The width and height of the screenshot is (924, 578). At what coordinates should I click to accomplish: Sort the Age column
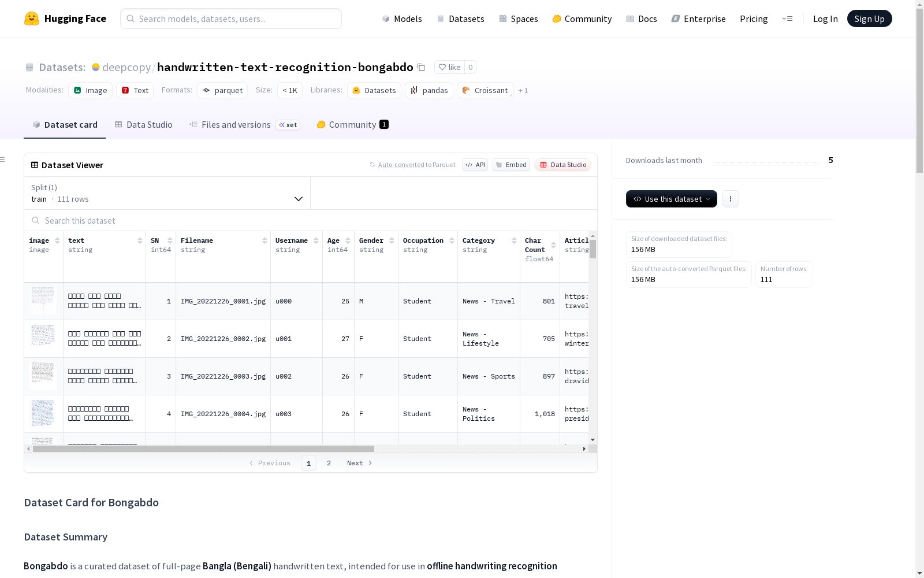(x=348, y=240)
